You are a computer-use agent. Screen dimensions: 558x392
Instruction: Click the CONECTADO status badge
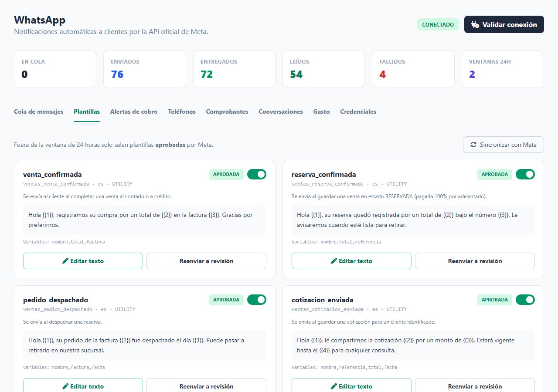click(x=438, y=25)
